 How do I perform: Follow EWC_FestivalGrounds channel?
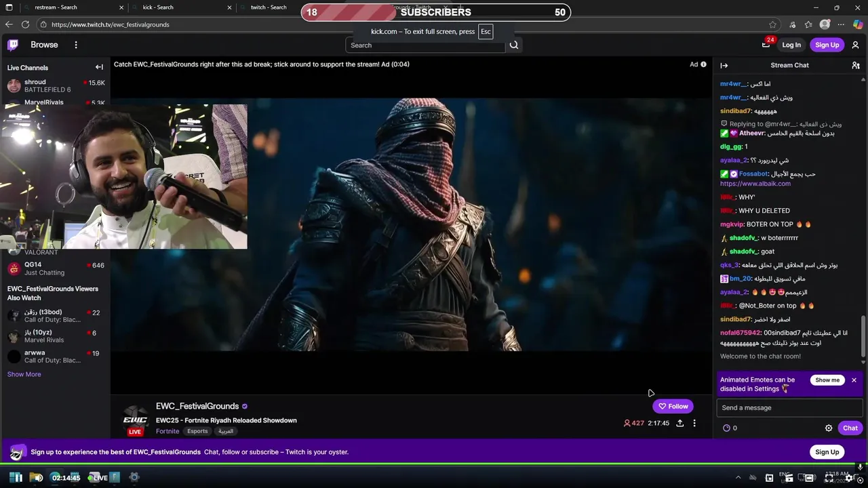tap(673, 406)
